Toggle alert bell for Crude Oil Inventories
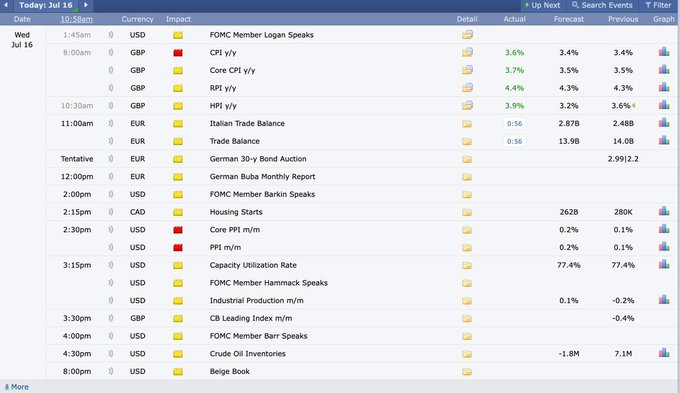The height and width of the screenshot is (393, 680). click(x=111, y=354)
